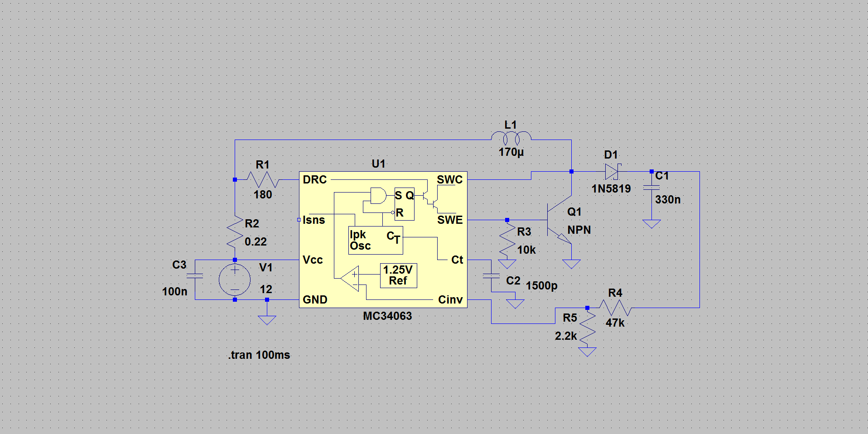Viewport: 868px width, 434px height.
Task: Select ground symbol below GND pin wire
Action: (x=267, y=320)
